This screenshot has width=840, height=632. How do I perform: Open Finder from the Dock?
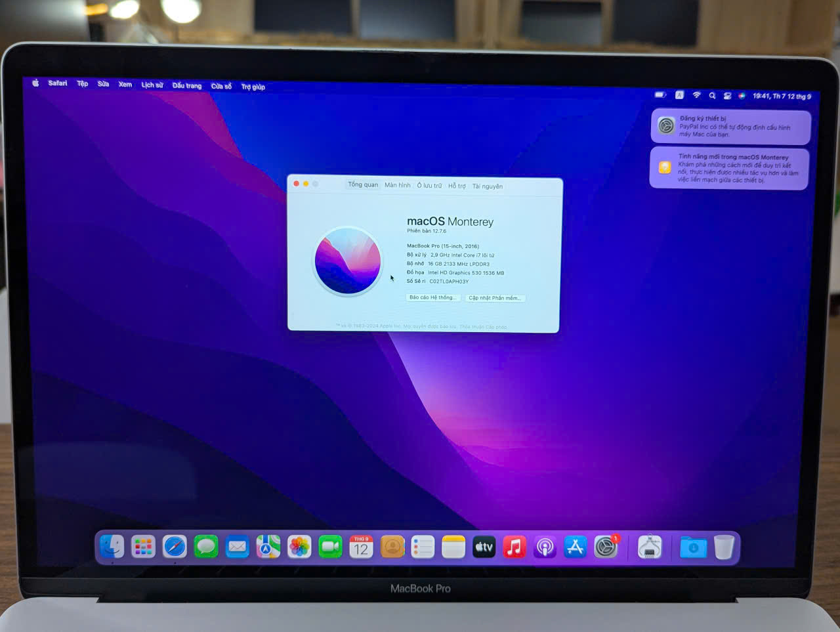112,546
